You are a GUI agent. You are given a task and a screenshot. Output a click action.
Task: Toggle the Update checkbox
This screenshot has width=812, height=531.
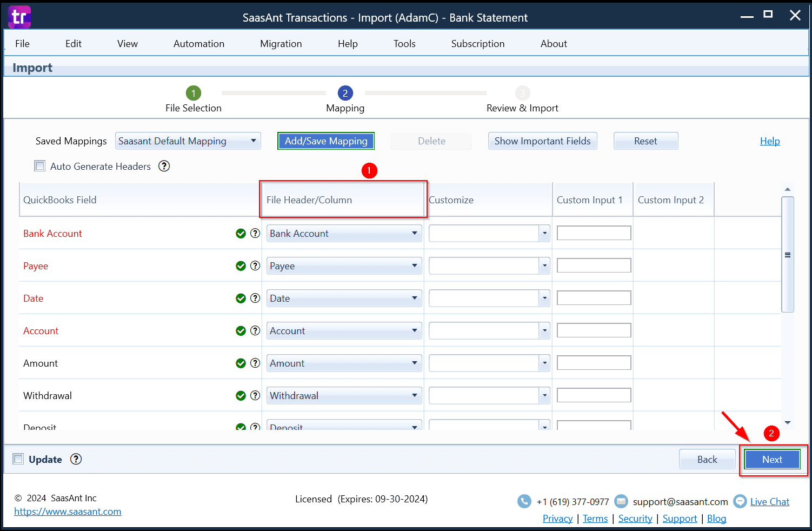[18, 459]
